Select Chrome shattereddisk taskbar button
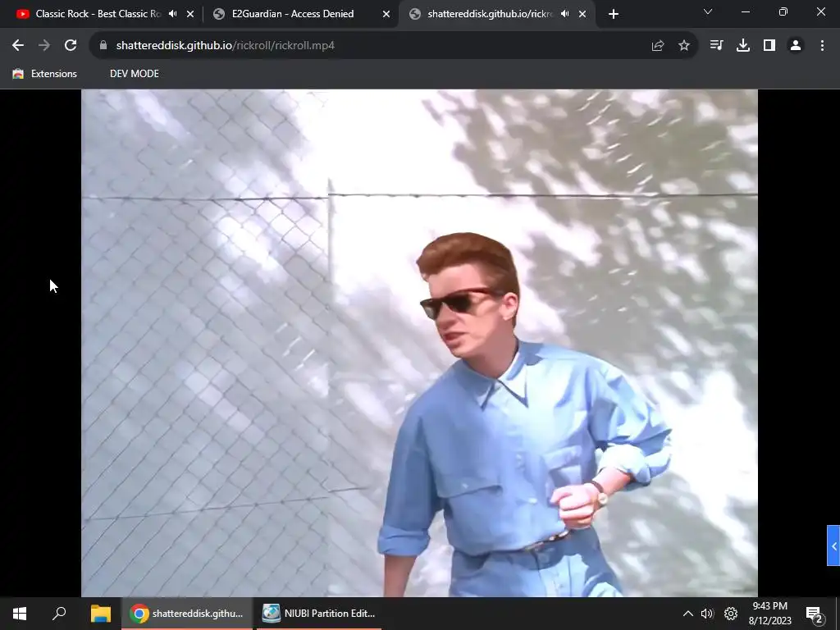Viewport: 840px width, 630px height. click(x=187, y=614)
